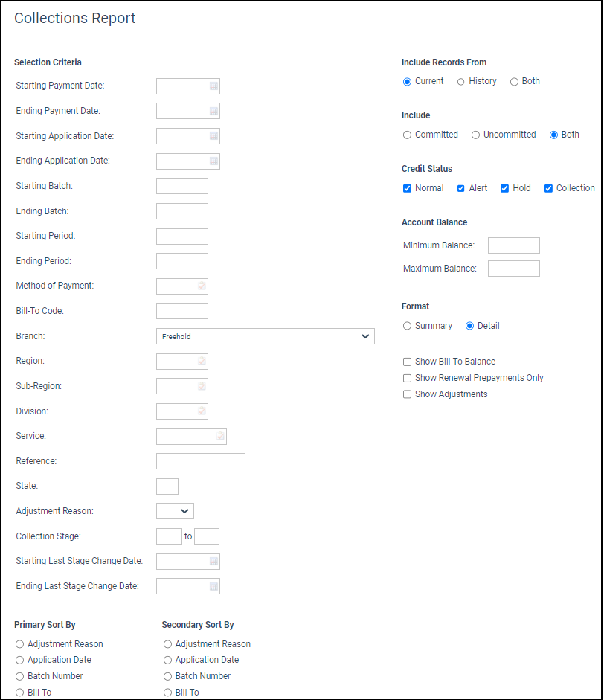Open calendar for Starting Last Stage Change Date
The height and width of the screenshot is (700, 604).
(213, 561)
